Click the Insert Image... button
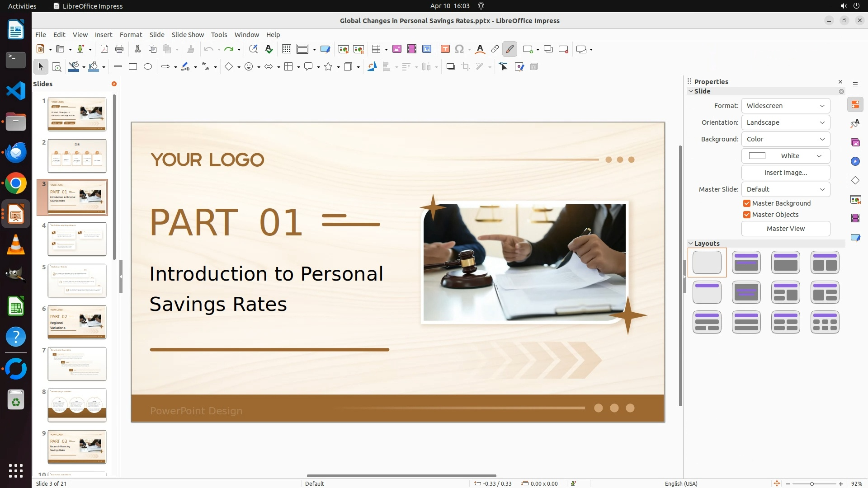This screenshot has width=868, height=488. pyautogui.click(x=785, y=173)
